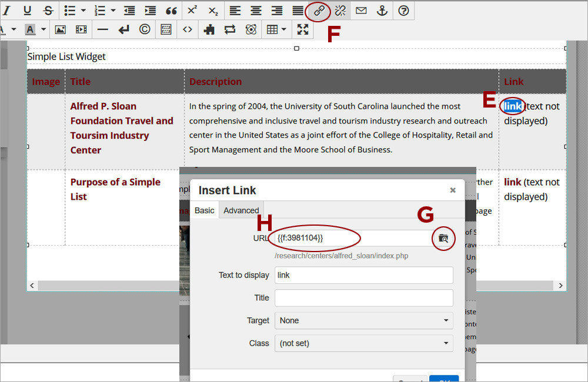Image resolution: width=588 pixels, height=382 pixels.
Task: Click the component arrows icon
Action: coord(230,29)
